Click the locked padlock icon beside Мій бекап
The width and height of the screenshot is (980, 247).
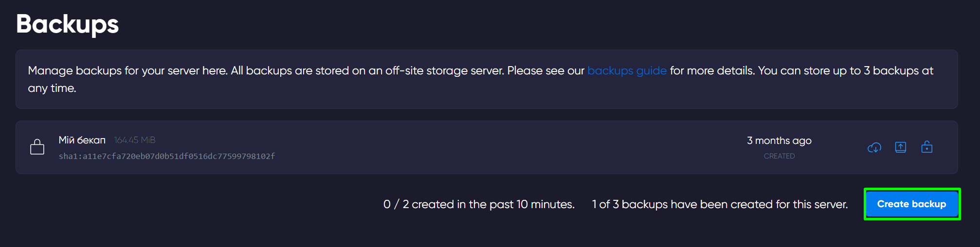[37, 147]
